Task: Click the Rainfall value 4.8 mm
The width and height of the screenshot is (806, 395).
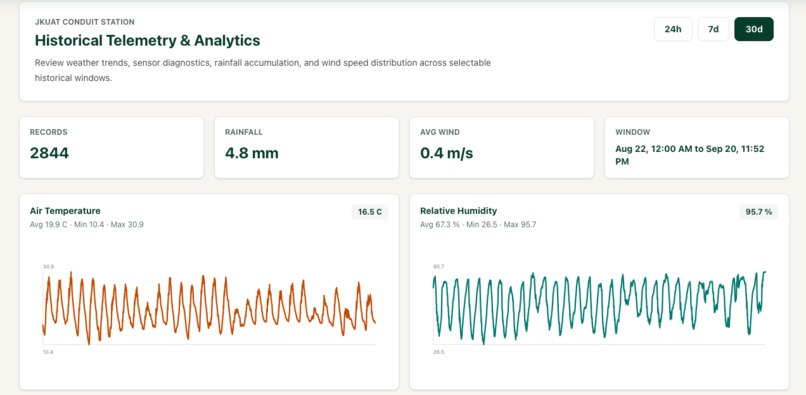Action: [252, 153]
